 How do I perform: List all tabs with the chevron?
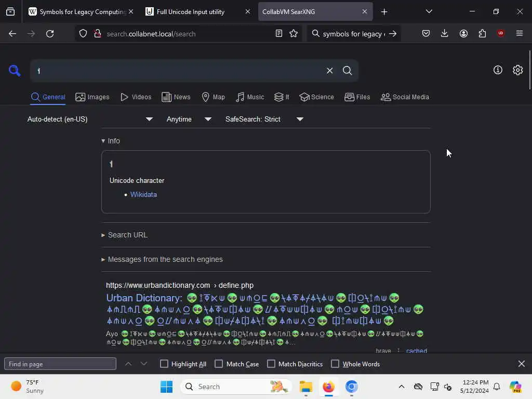point(429,11)
